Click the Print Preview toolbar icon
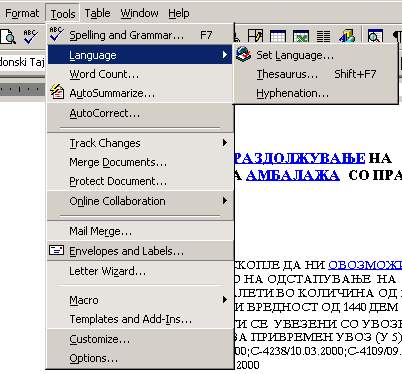Image resolution: width=402 pixels, height=374 pixels. [x=8, y=37]
